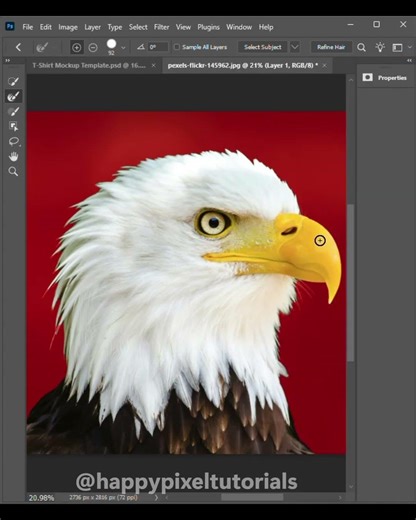
Task: Open the View menu
Action: coord(183,27)
